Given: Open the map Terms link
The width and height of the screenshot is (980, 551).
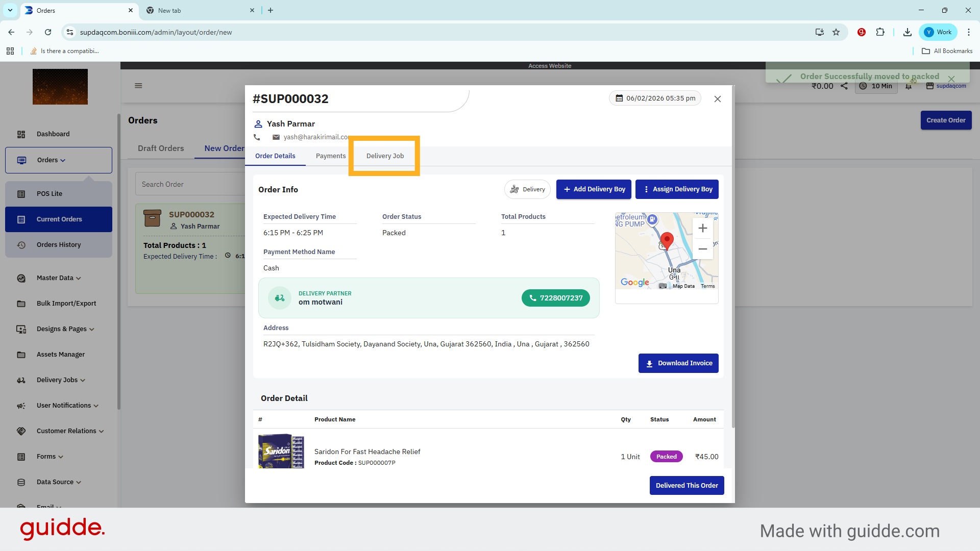Looking at the screenshot, I should [x=707, y=286].
